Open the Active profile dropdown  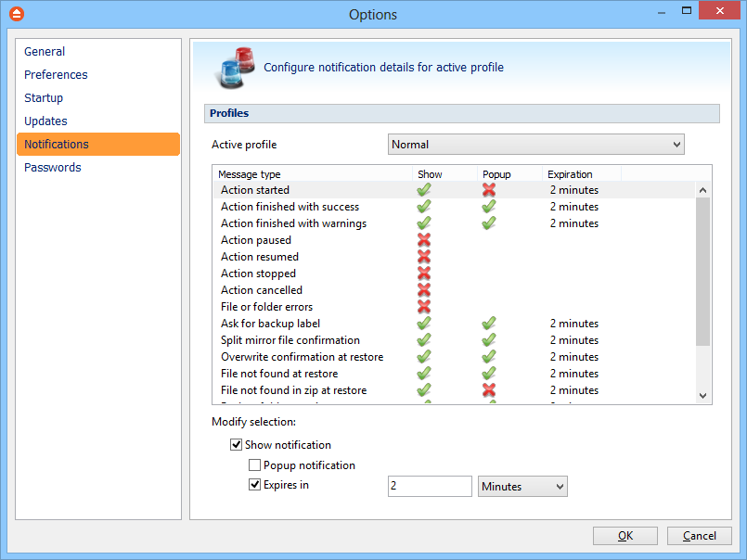coord(535,145)
